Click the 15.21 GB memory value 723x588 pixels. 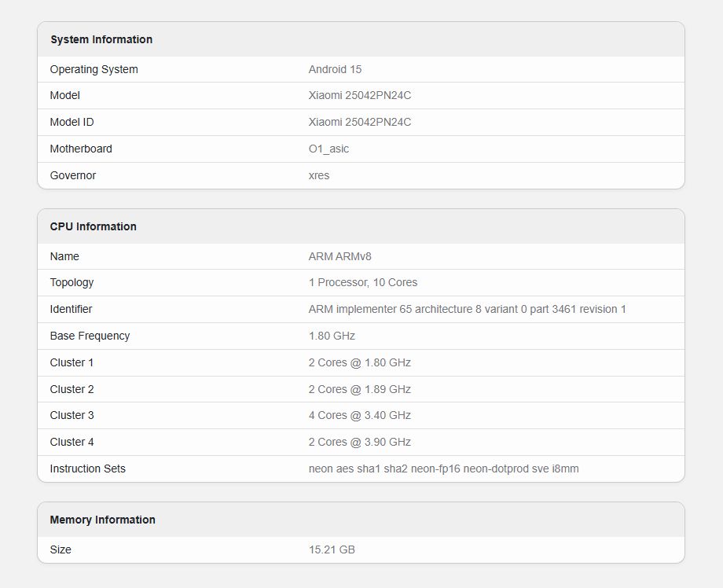point(332,549)
